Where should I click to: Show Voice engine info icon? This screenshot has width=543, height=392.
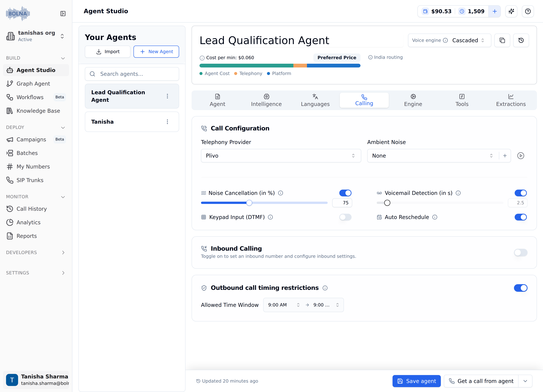click(x=445, y=40)
